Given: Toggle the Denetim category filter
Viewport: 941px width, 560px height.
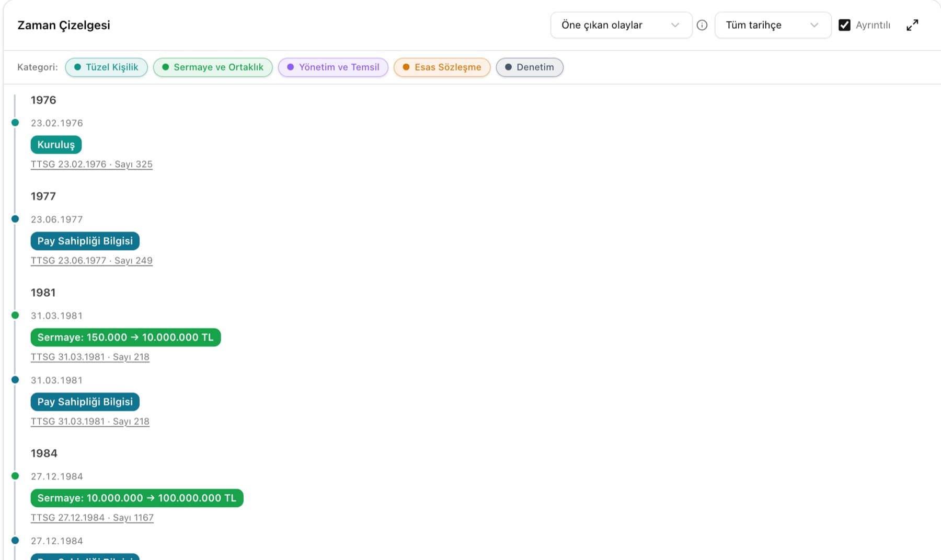Looking at the screenshot, I should [x=530, y=67].
